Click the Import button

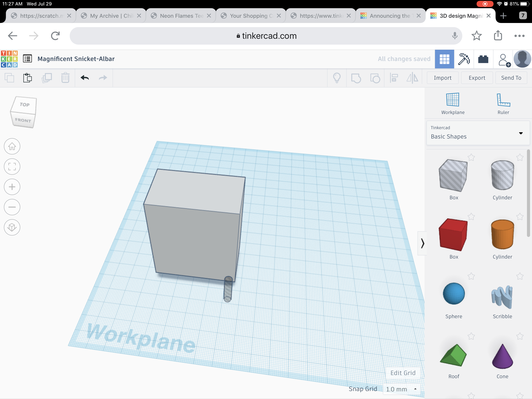point(443,78)
